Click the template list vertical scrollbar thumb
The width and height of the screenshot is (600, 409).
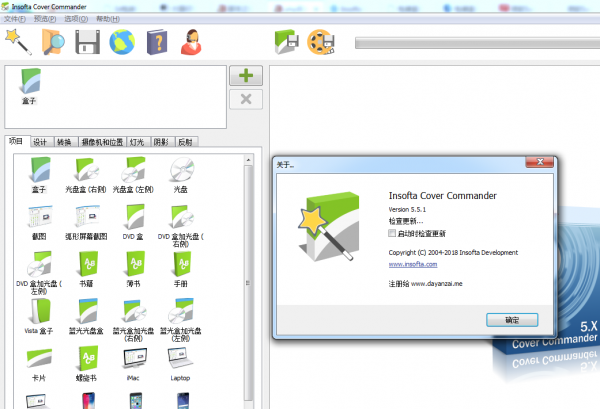tap(248, 283)
